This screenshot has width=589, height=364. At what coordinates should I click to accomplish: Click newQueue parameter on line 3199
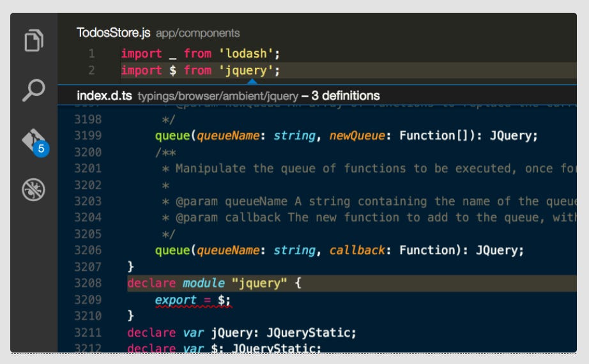coord(357,135)
